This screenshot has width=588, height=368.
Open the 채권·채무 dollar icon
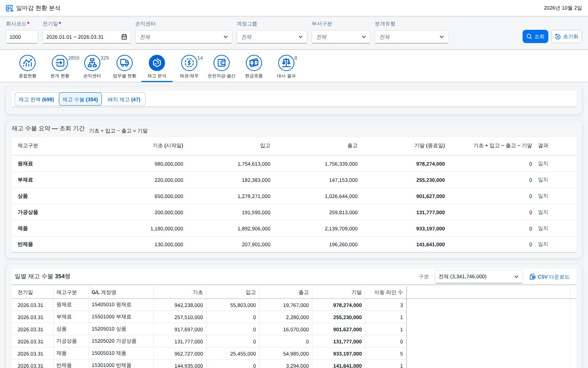pyautogui.click(x=189, y=63)
